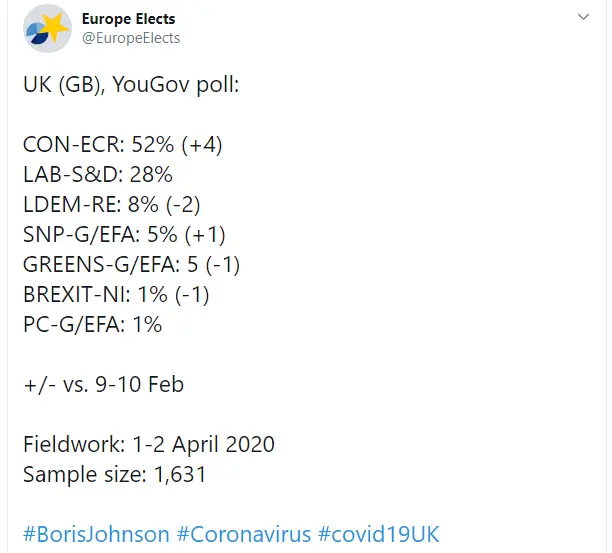
Task: Click the "UK (GB), YouGov poll:" heading line
Action: [x=131, y=85]
